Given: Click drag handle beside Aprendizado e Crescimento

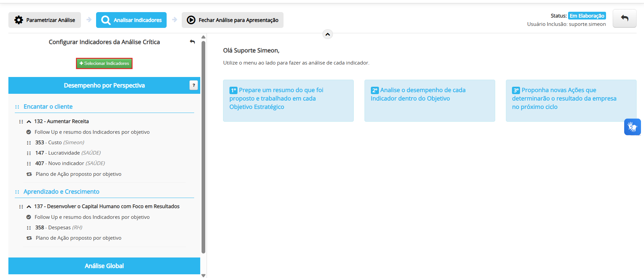Looking at the screenshot, I should (x=17, y=192).
